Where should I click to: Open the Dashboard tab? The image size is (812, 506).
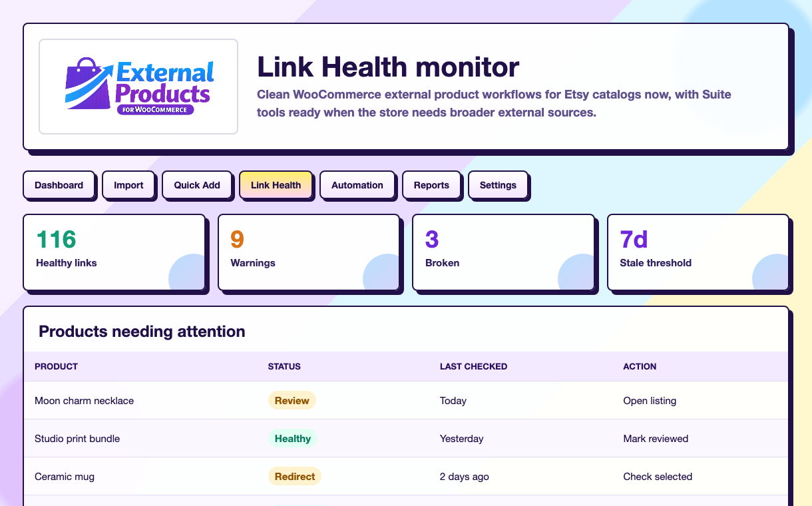point(59,185)
